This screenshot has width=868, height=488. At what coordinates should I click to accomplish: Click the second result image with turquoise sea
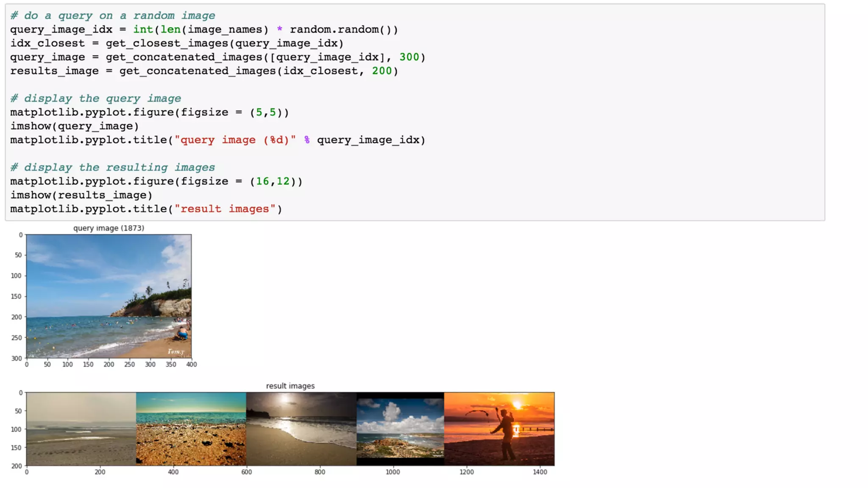pos(191,429)
